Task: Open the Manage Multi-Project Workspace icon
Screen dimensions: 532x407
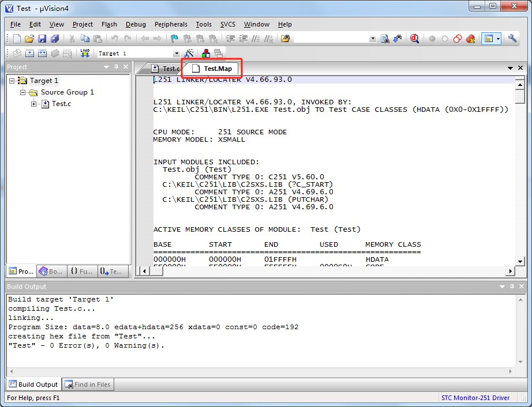Action: click(x=219, y=53)
